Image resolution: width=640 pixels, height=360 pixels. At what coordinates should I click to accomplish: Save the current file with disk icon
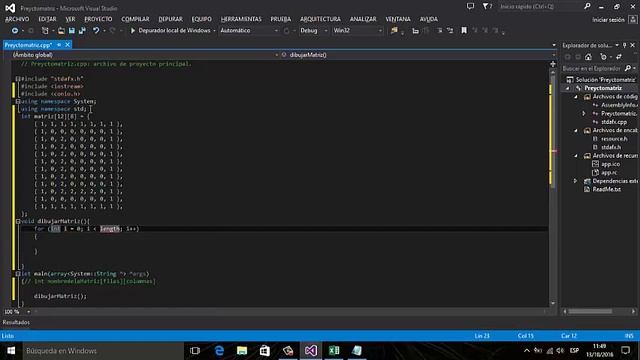pos(71,31)
